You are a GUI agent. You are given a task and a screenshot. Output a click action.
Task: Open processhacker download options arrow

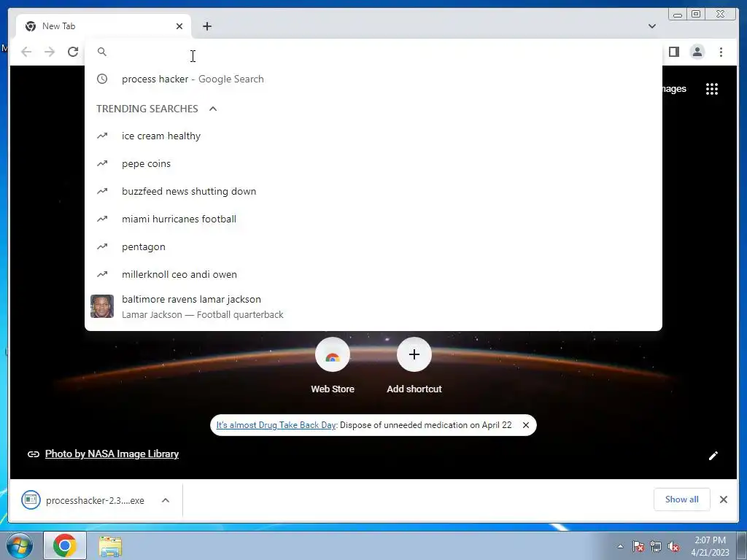pos(166,500)
